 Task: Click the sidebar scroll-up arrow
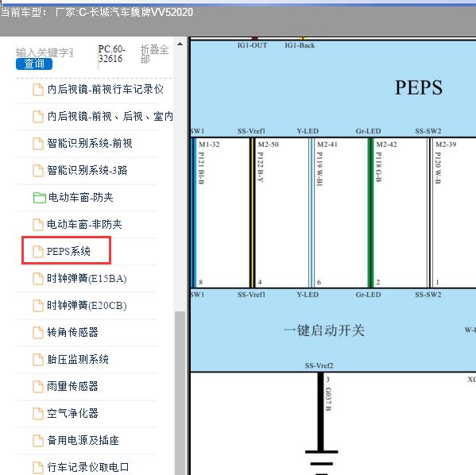point(180,44)
